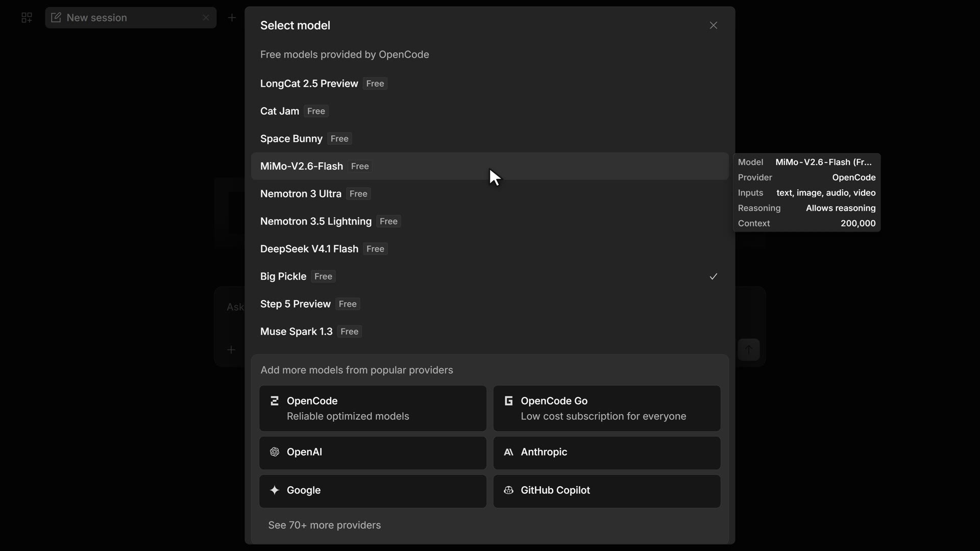Pick the Space Bunny model
This screenshot has height=551, width=980.
(x=489, y=139)
